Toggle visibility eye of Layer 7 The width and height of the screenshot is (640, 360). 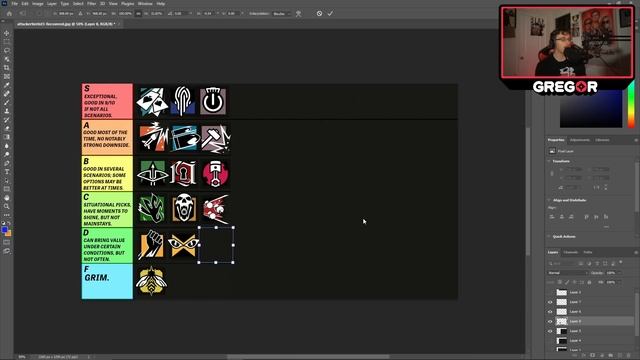click(x=550, y=302)
